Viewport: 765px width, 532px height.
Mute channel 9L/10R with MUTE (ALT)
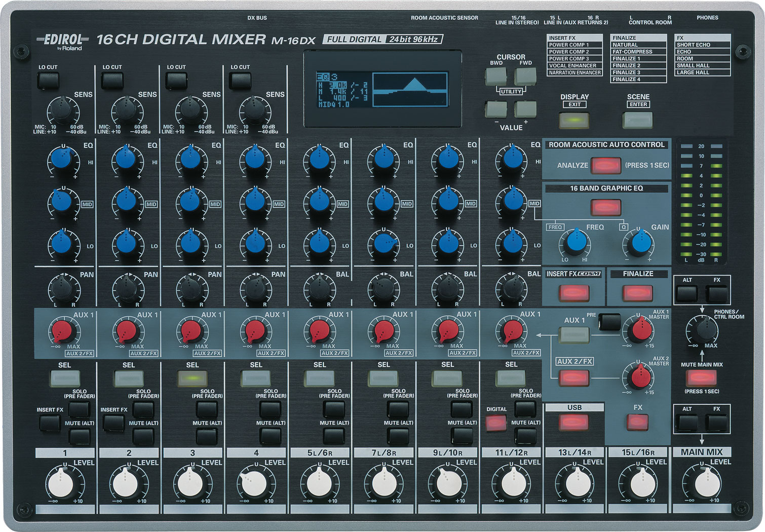point(462,436)
